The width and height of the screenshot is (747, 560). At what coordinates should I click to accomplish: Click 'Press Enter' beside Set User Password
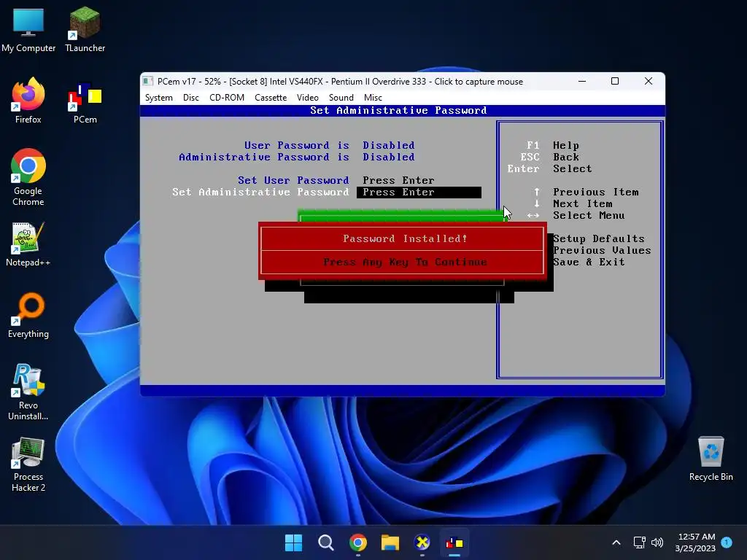tap(398, 181)
